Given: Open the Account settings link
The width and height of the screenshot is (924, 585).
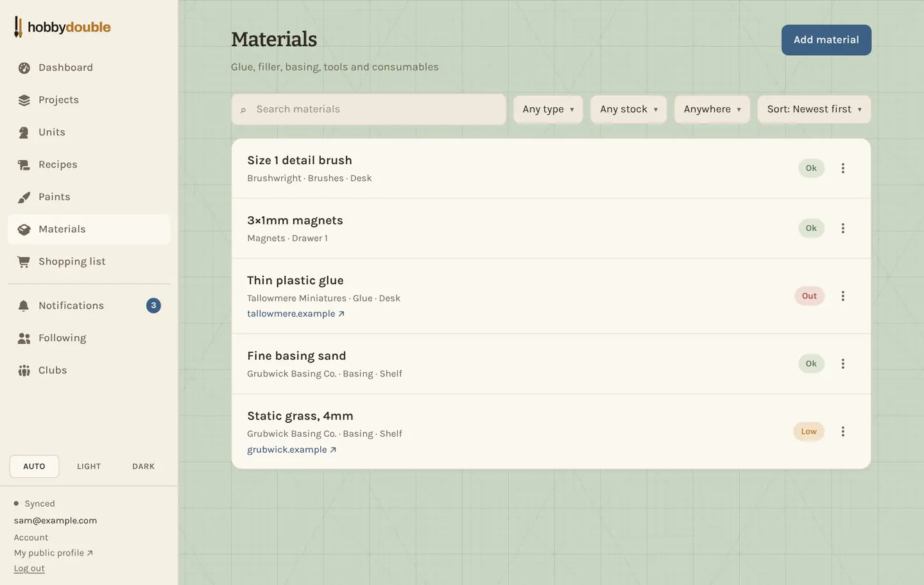Looking at the screenshot, I should point(31,538).
